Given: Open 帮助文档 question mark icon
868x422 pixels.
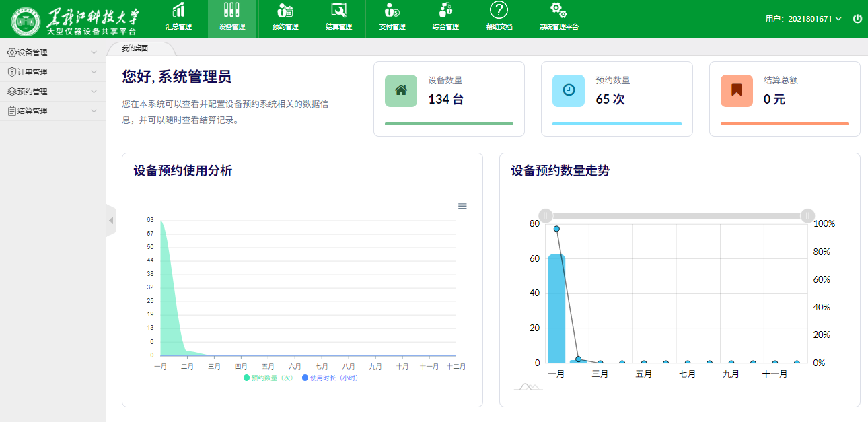Looking at the screenshot, I should point(499,10).
